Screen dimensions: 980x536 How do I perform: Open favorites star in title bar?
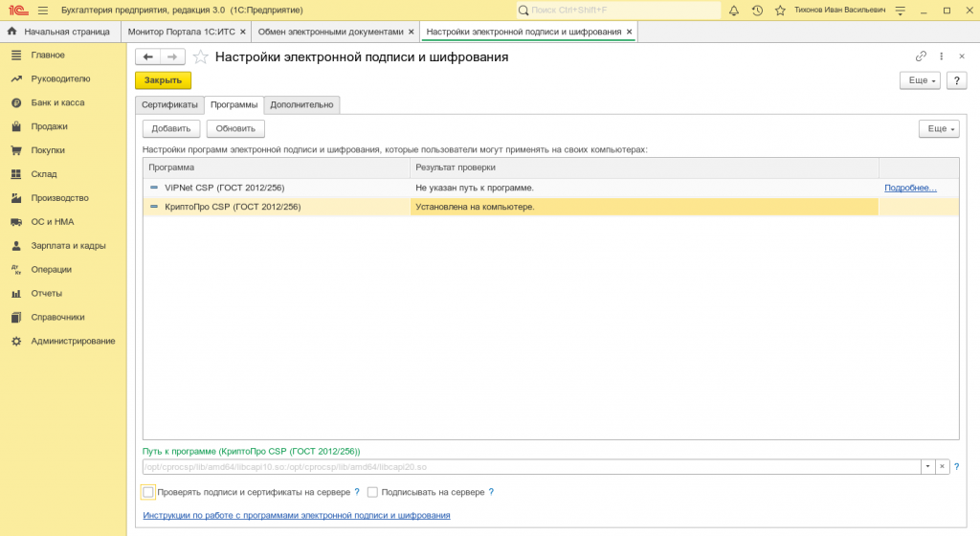click(780, 10)
